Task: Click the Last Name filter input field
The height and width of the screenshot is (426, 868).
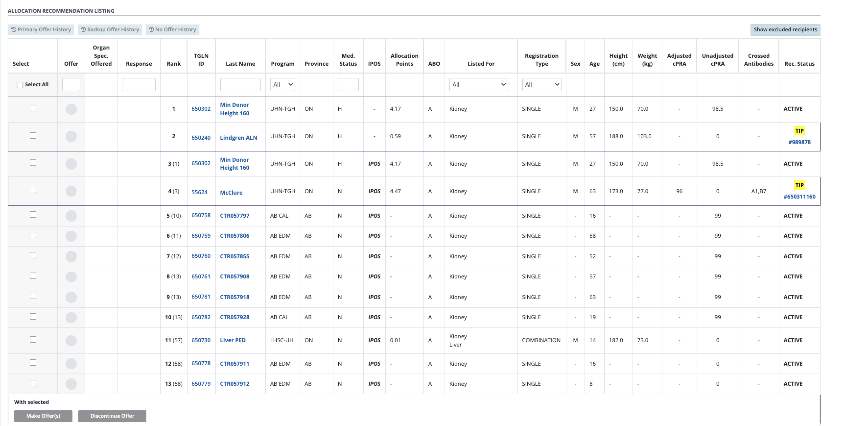Action: coord(240,84)
